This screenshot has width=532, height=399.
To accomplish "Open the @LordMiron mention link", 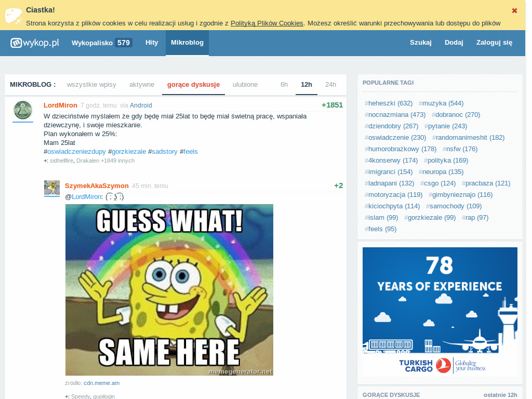I will (x=87, y=197).
